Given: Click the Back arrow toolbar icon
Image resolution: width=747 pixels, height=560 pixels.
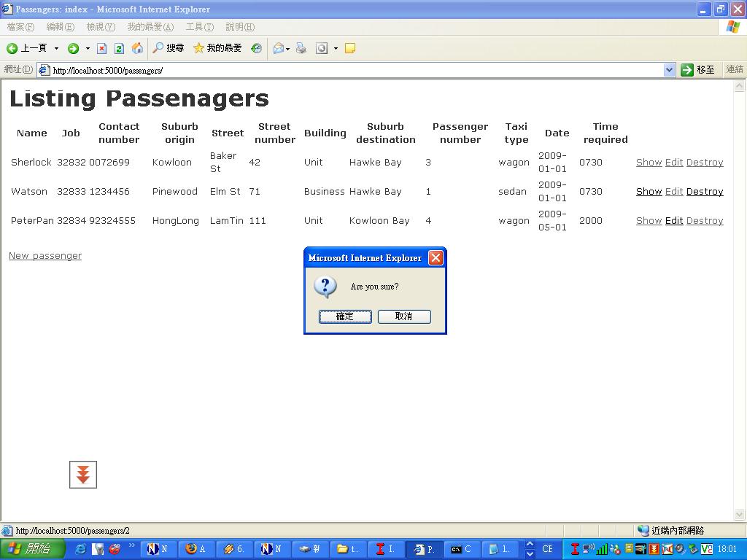Looking at the screenshot, I should (x=12, y=48).
